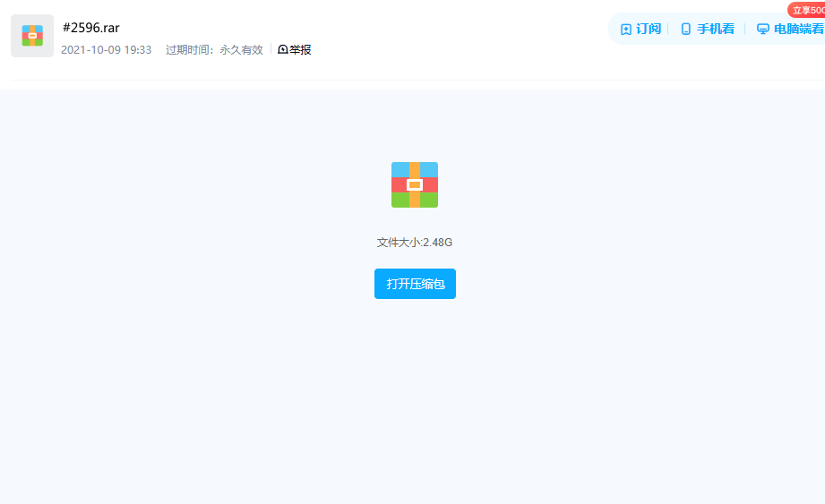The width and height of the screenshot is (825, 504).
Task: Click the large archive icon in center
Action: click(x=415, y=184)
